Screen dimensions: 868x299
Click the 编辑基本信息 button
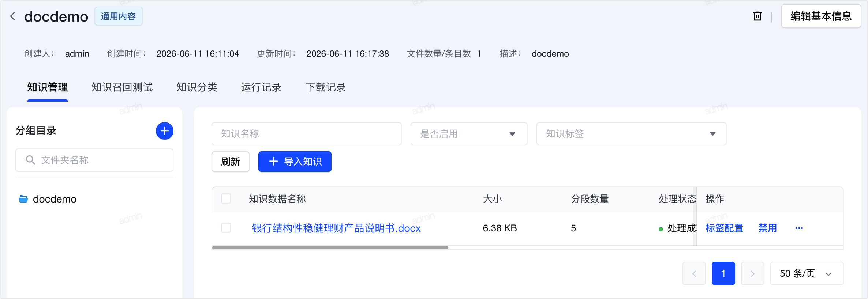point(821,16)
